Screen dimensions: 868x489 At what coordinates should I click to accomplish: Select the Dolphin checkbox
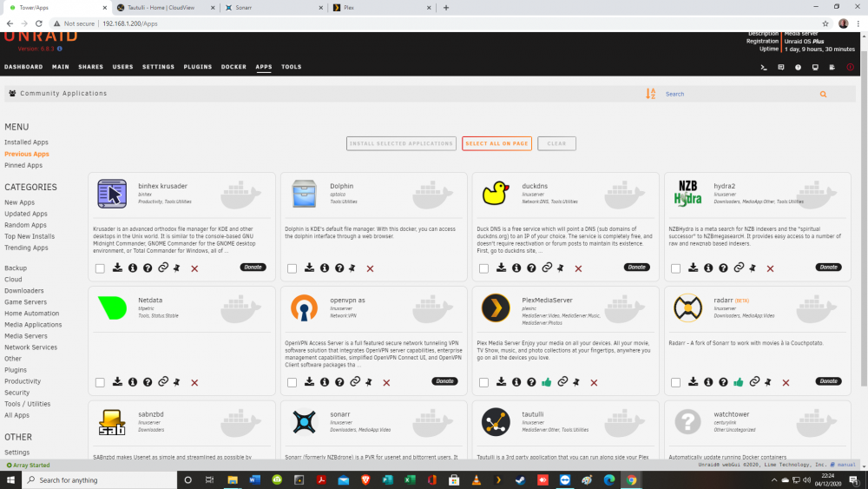click(292, 268)
